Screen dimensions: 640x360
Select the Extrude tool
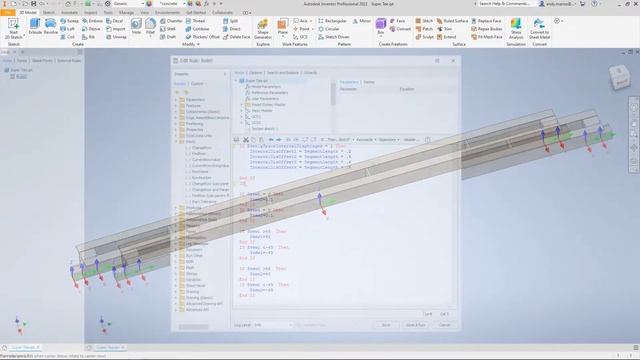pyautogui.click(x=35, y=26)
